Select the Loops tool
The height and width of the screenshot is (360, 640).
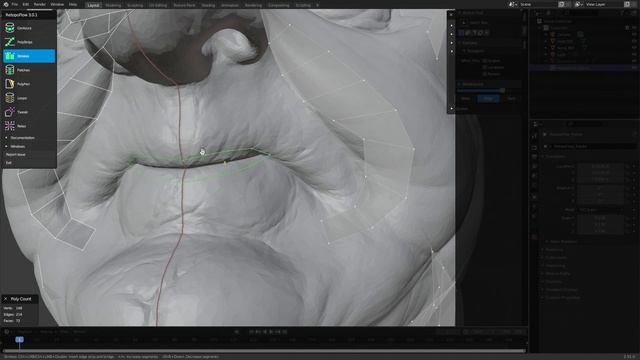click(29, 98)
